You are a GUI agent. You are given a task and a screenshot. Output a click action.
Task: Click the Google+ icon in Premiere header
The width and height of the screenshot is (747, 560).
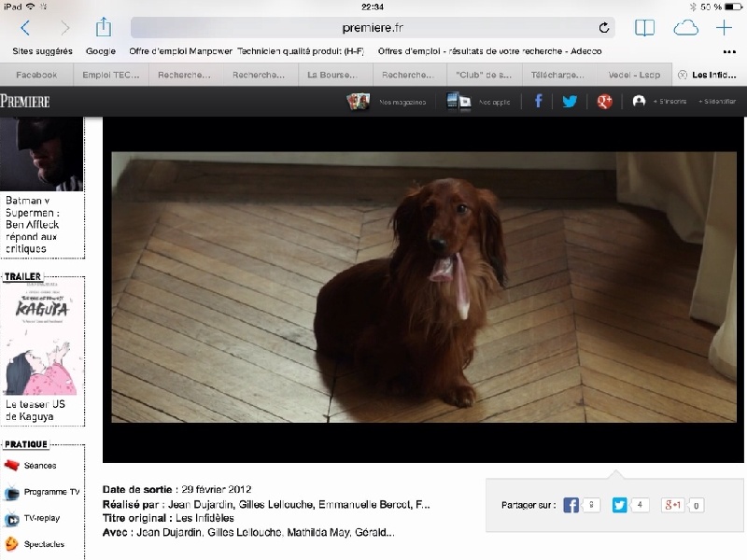tap(604, 101)
